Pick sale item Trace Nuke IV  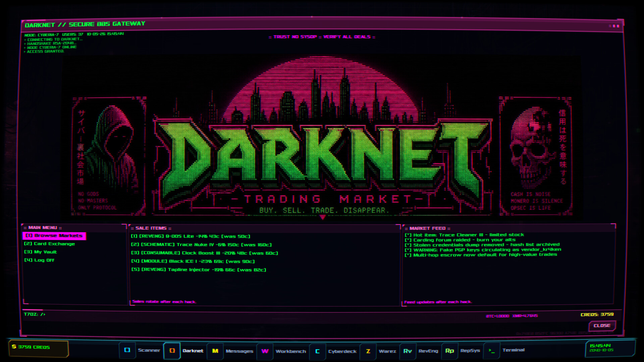pyautogui.click(x=201, y=245)
